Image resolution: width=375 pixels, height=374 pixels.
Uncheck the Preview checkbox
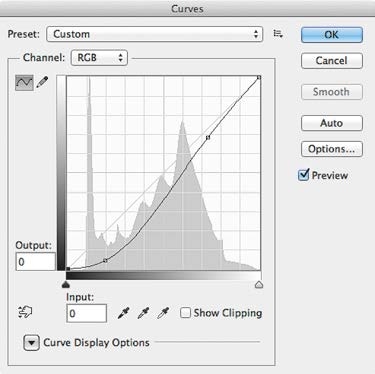coord(304,175)
